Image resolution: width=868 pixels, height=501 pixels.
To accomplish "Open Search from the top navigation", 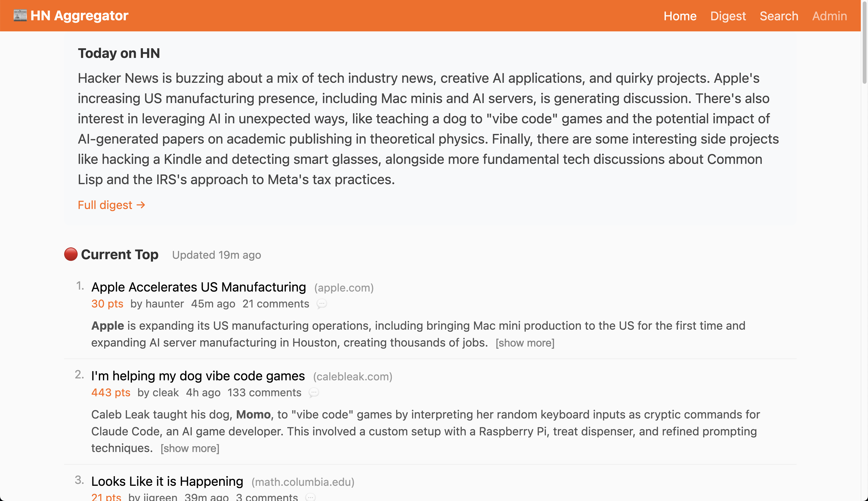I will tap(779, 16).
